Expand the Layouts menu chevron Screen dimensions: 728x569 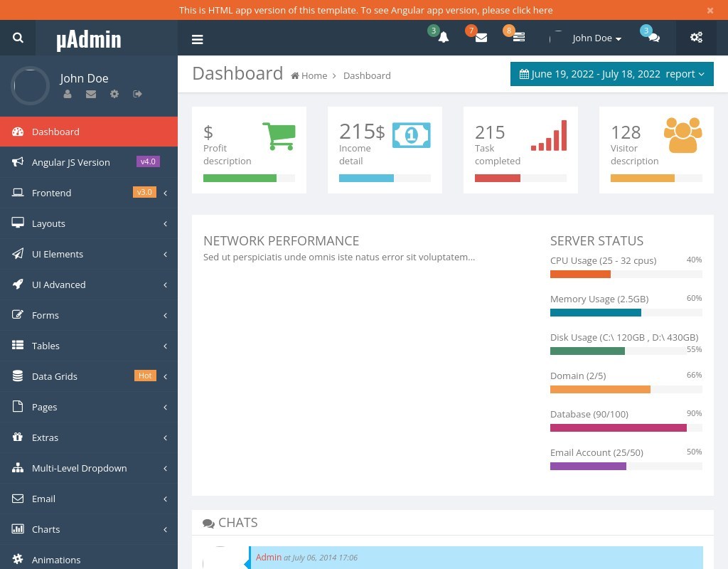click(165, 223)
